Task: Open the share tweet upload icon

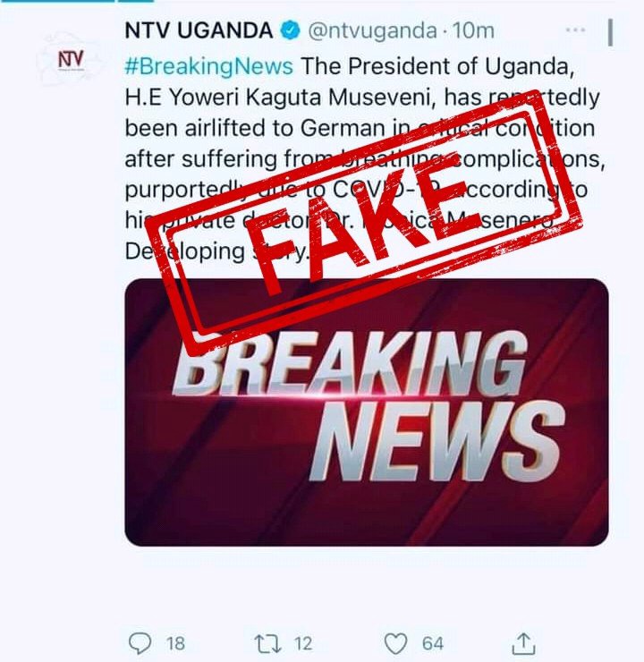Action: tap(523, 643)
